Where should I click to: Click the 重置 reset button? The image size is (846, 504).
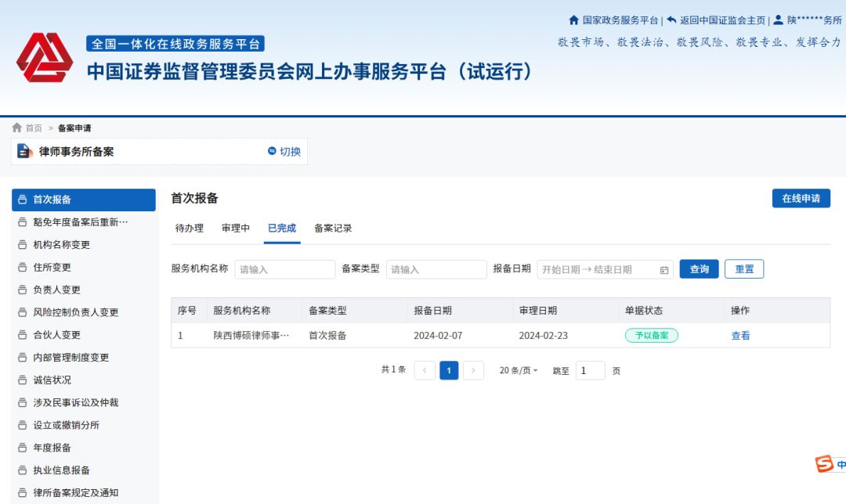coord(743,268)
